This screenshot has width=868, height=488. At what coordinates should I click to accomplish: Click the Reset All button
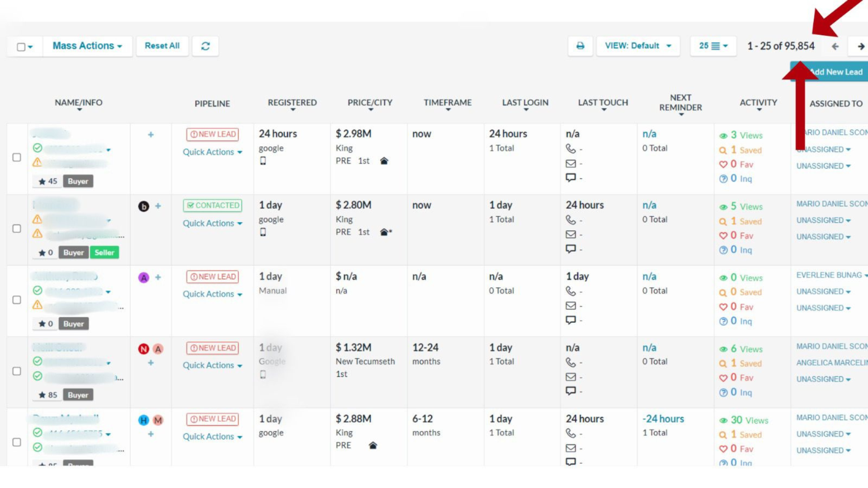tap(162, 46)
